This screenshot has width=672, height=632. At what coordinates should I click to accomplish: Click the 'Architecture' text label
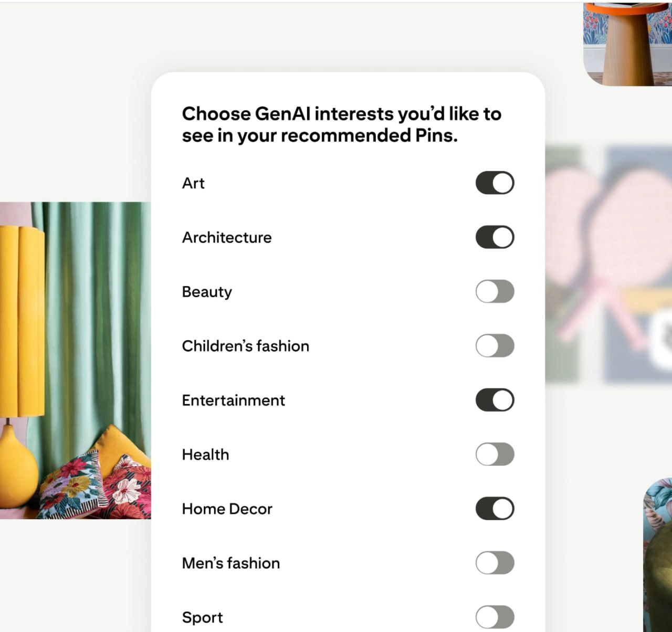point(227,237)
